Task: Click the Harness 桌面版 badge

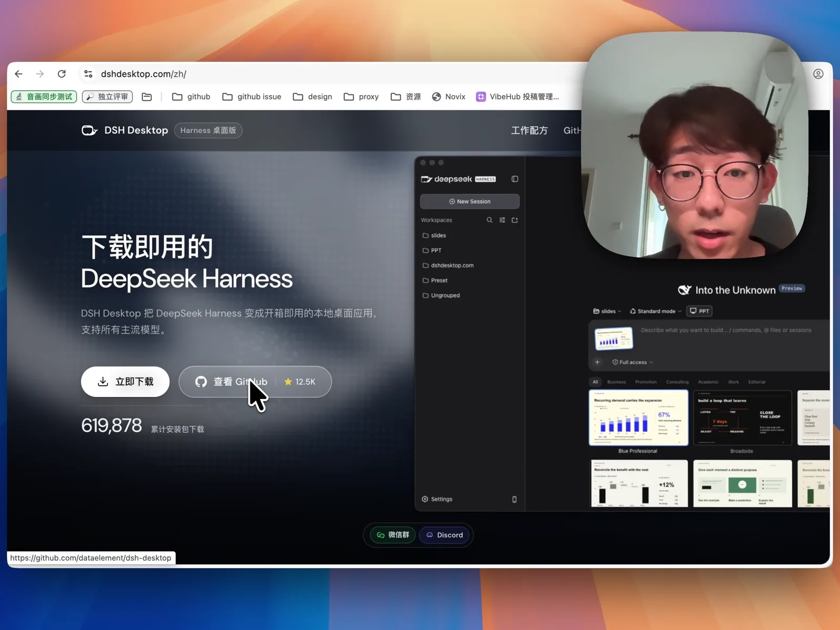Action: pyautogui.click(x=208, y=130)
